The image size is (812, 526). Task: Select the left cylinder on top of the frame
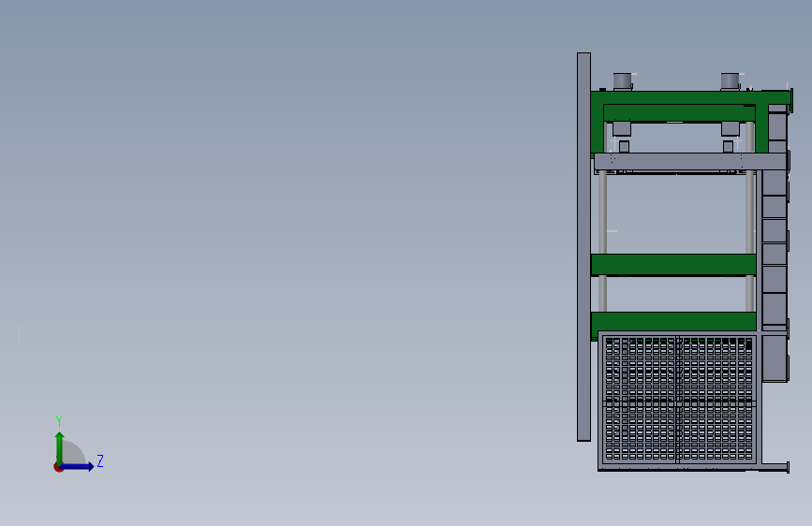click(x=623, y=81)
